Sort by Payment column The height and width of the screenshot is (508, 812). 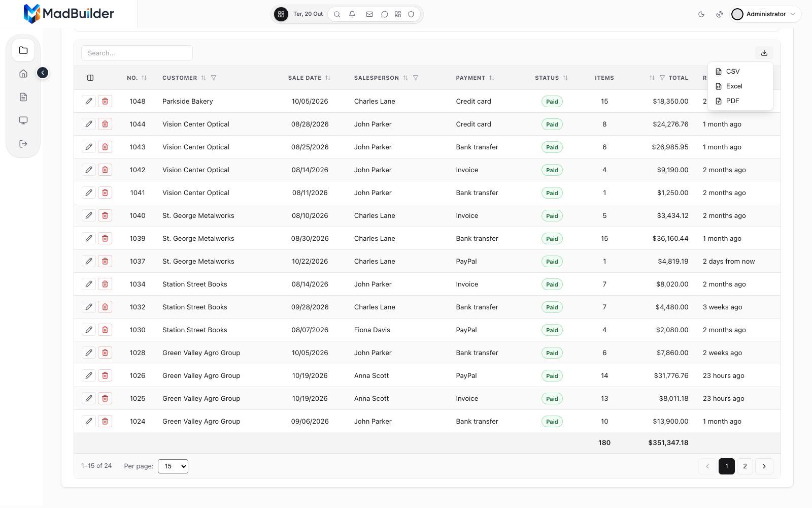pos(492,78)
